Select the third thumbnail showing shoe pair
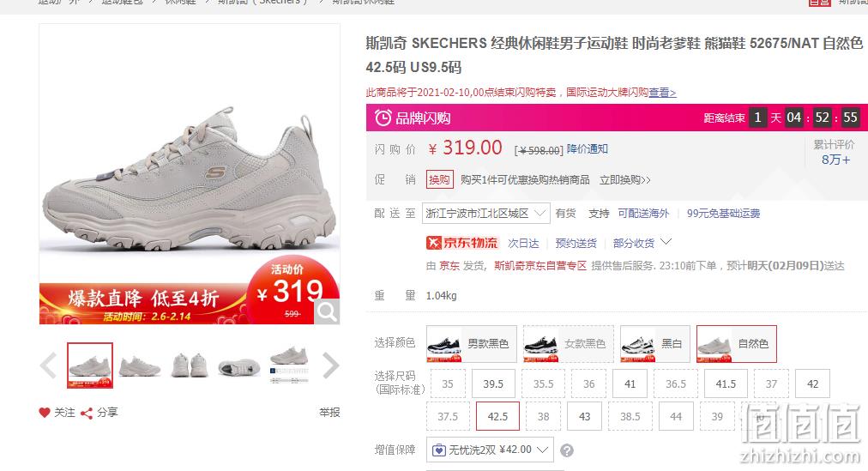 pos(190,365)
